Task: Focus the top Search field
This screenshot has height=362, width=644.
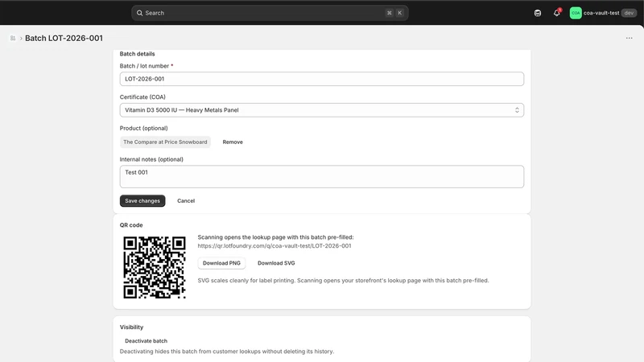Action: [x=270, y=13]
